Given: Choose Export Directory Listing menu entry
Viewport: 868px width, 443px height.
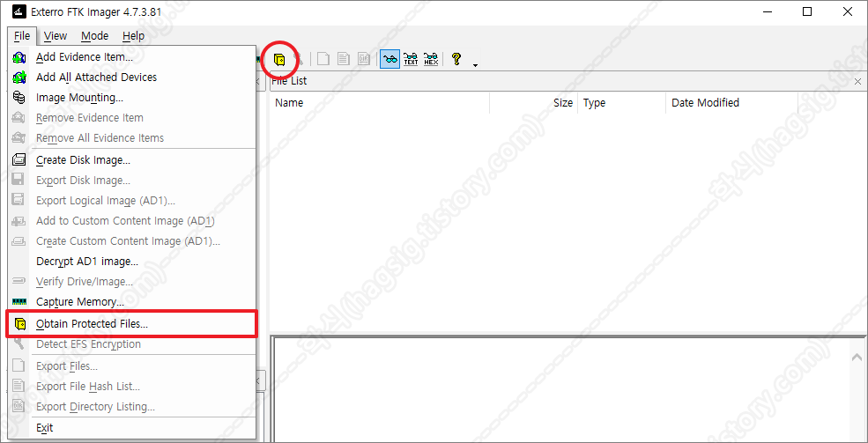Looking at the screenshot, I should pyautogui.click(x=132, y=407).
